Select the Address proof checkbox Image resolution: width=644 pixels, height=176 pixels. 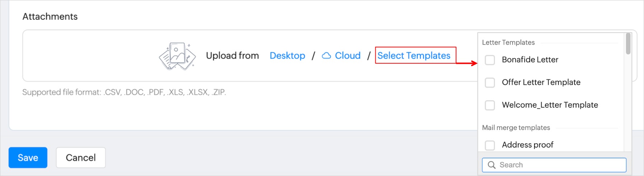[490, 145]
